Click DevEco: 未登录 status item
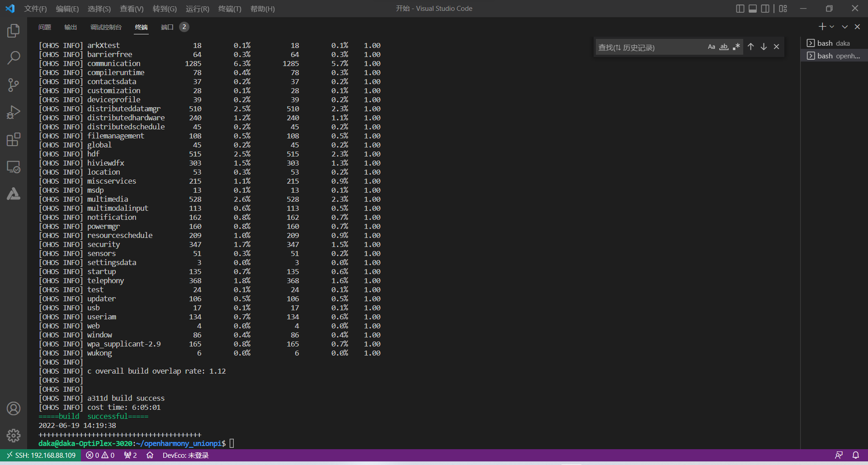Viewport: 868px width, 465px height. point(185,455)
